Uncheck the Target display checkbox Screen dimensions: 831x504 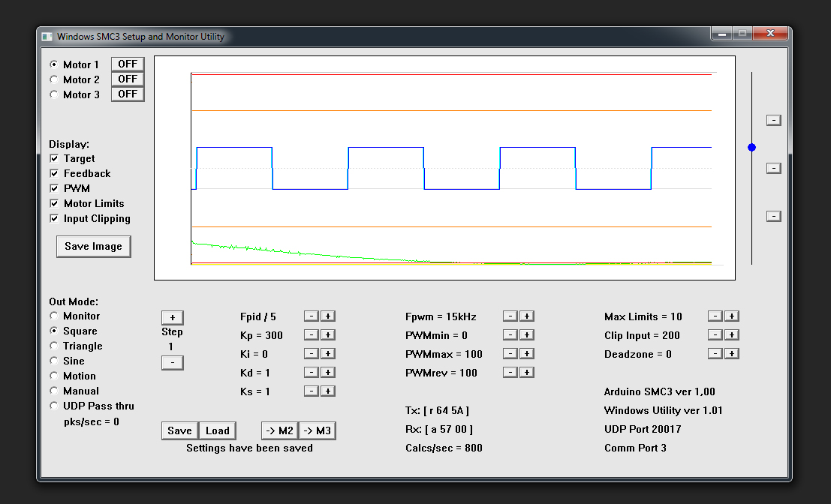pyautogui.click(x=54, y=158)
